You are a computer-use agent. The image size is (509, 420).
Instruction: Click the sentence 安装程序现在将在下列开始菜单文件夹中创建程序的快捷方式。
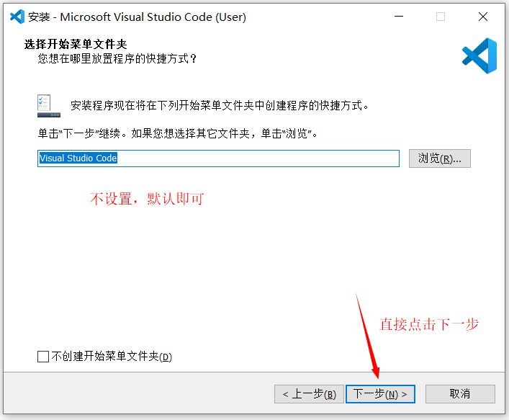point(220,105)
